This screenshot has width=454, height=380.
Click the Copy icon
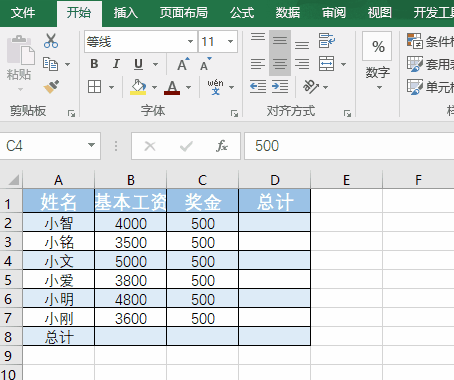pos(50,64)
